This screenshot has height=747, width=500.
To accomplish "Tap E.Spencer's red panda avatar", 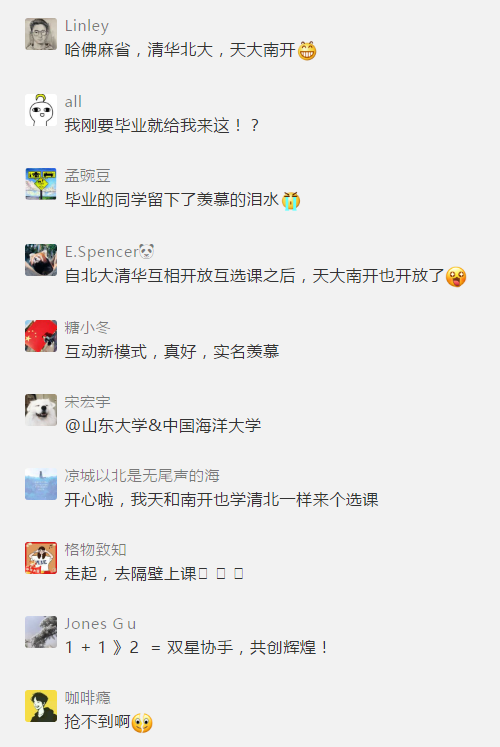I will pyautogui.click(x=41, y=260).
